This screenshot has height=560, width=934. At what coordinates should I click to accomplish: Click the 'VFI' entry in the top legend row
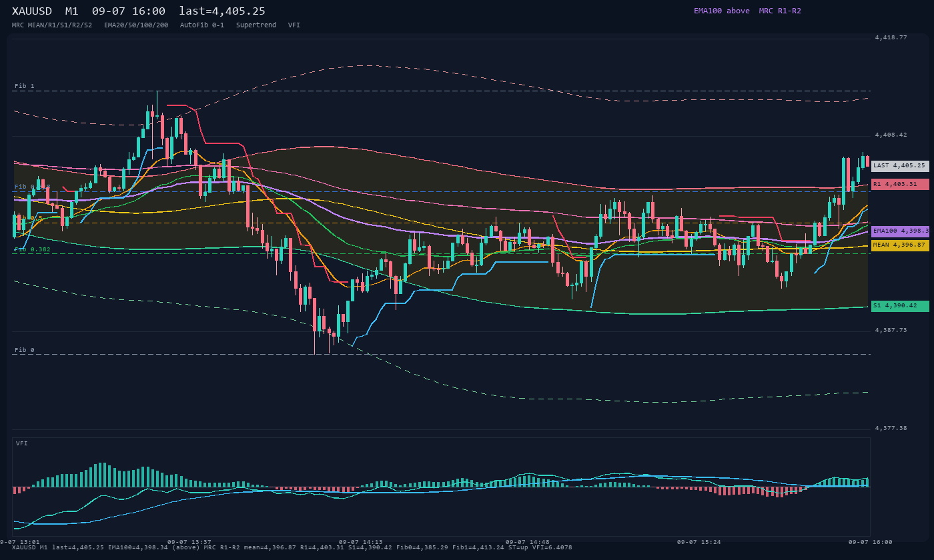tap(294, 25)
